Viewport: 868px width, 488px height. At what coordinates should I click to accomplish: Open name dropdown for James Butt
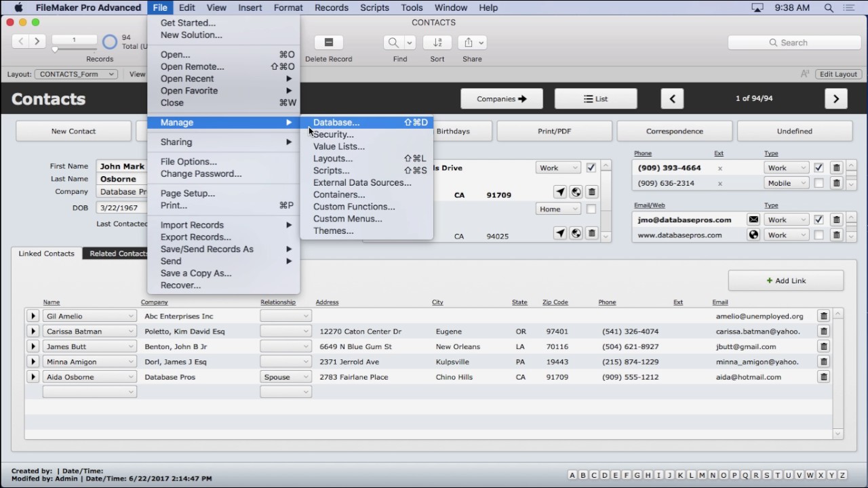(90, 346)
